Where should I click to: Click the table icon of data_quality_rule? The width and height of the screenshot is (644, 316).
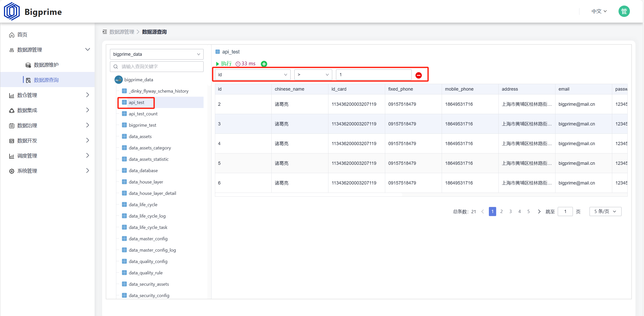point(124,273)
